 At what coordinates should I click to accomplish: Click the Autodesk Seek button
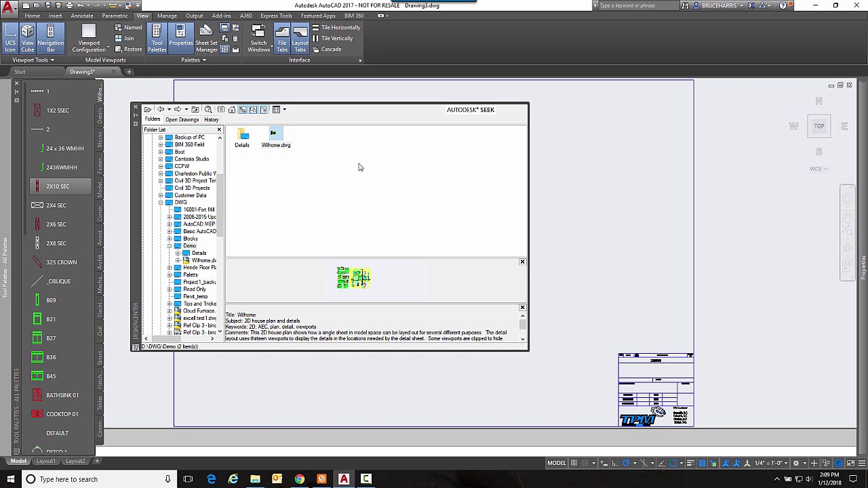pos(470,110)
